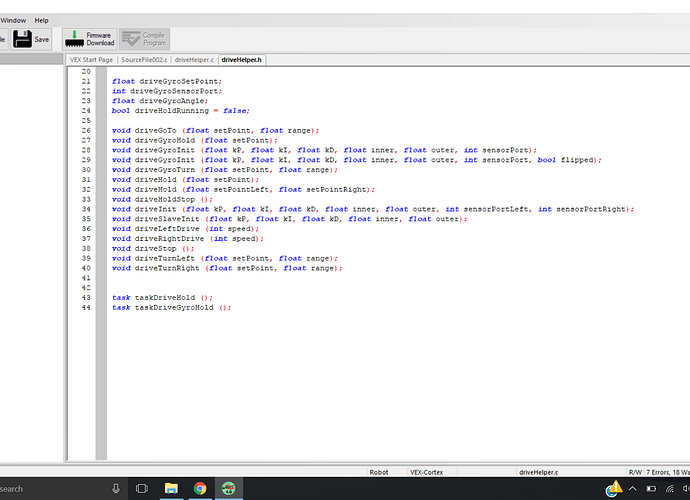Viewport: 690px width, 500px height.
Task: Click 'driveHoldStop' on line 33
Action: [x=165, y=199]
